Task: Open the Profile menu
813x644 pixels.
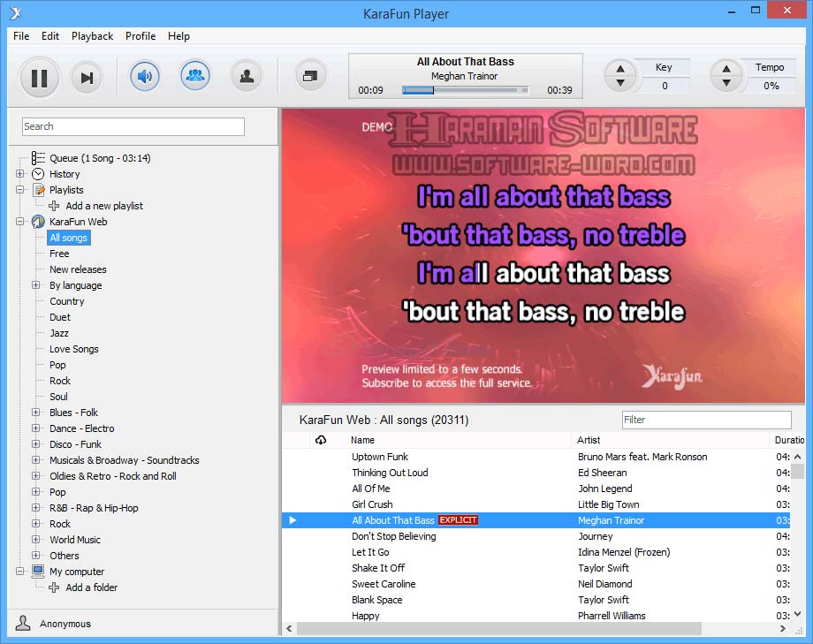Action: click(141, 36)
